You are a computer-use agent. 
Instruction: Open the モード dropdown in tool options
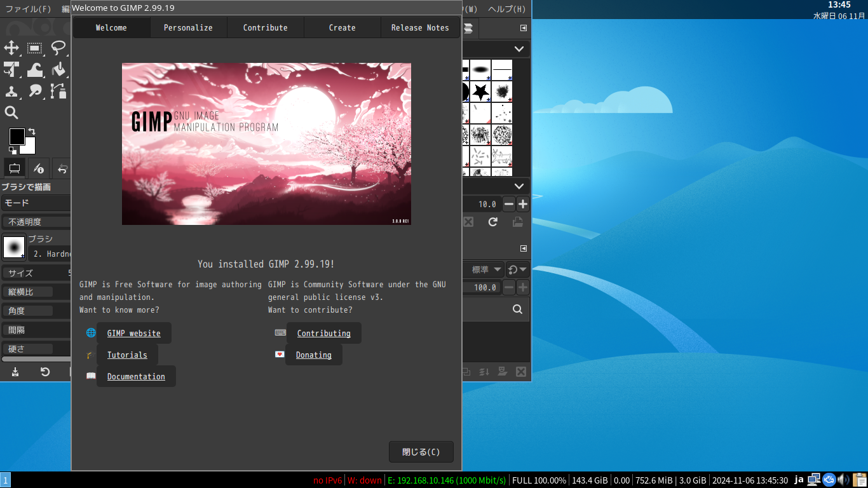(x=36, y=203)
